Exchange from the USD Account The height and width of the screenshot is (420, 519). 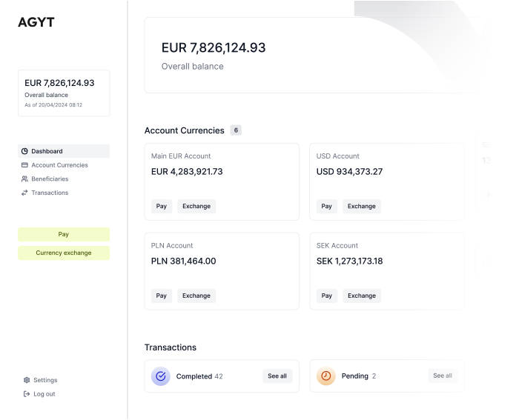click(x=362, y=207)
